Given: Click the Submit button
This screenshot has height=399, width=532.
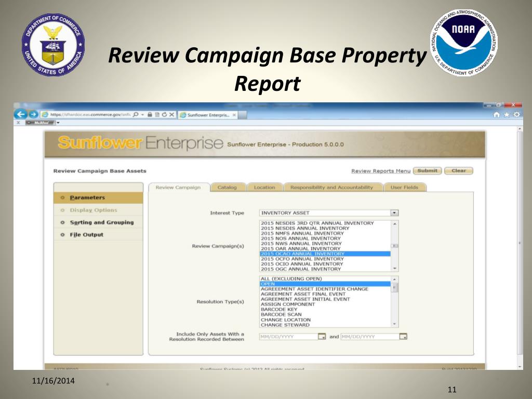Looking at the screenshot, I should pos(427,170).
